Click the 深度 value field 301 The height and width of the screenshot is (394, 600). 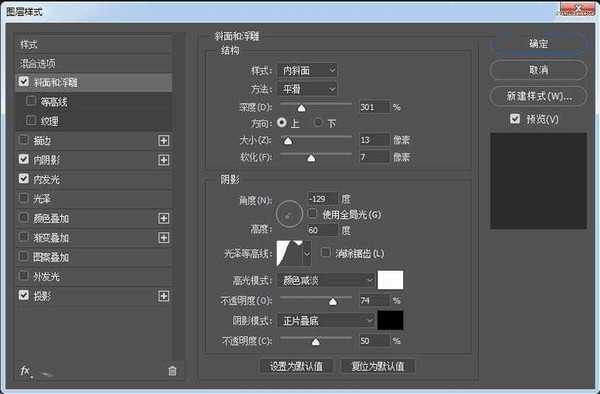374,107
